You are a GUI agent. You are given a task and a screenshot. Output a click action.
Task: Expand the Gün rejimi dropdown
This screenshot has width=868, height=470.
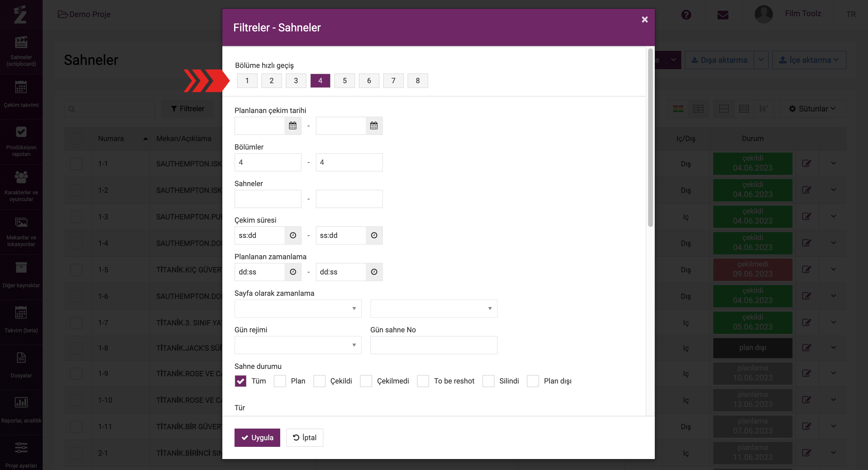click(298, 345)
